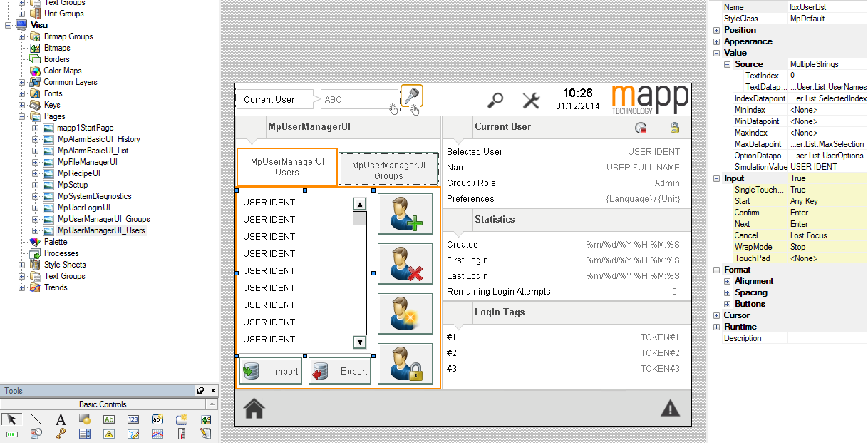
Task: Select the alarm warning control
Action: coord(109,434)
